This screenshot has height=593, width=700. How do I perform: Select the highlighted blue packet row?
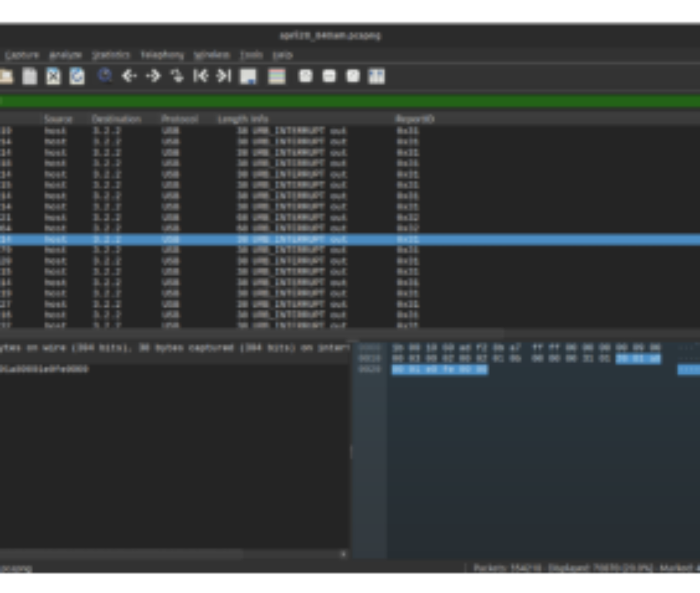click(x=350, y=240)
